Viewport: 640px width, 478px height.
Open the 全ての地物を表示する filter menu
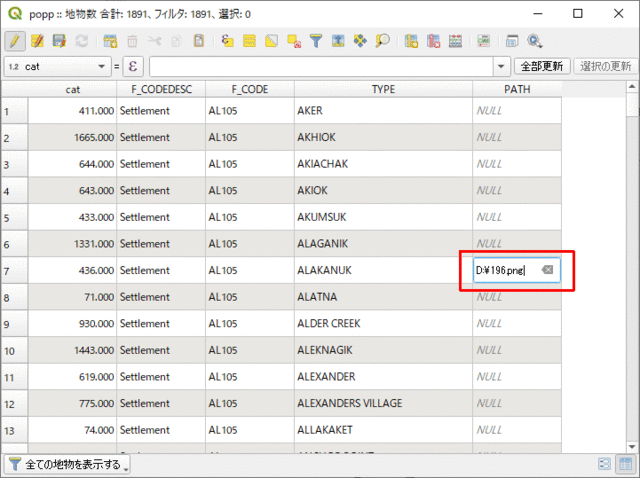tap(67, 465)
